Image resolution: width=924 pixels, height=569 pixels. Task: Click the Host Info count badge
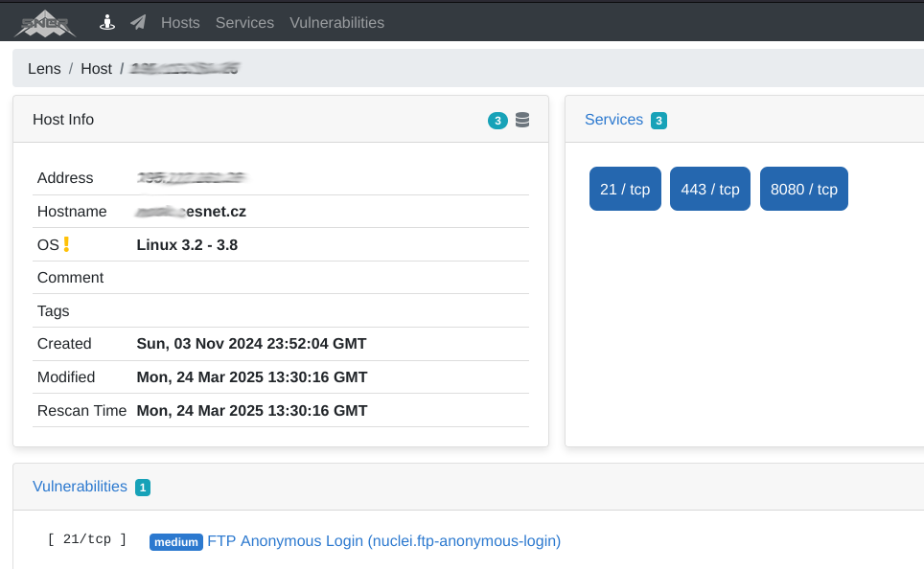point(497,121)
